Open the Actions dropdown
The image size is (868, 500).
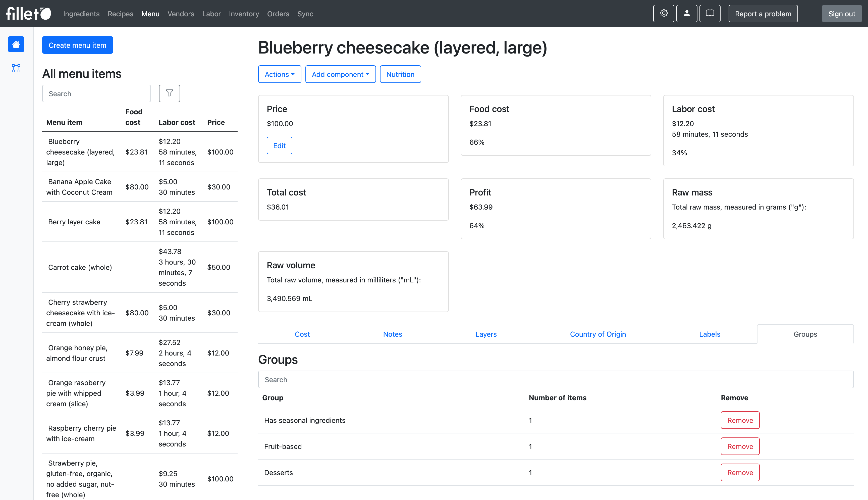coord(279,74)
